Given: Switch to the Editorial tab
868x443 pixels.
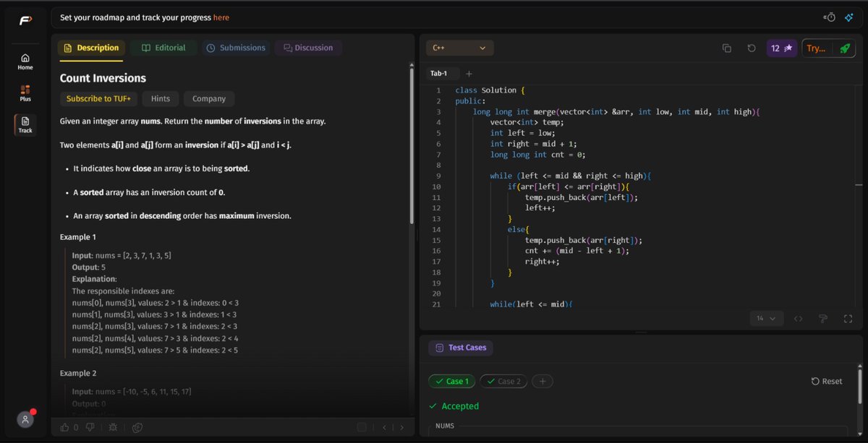Looking at the screenshot, I should pos(163,48).
